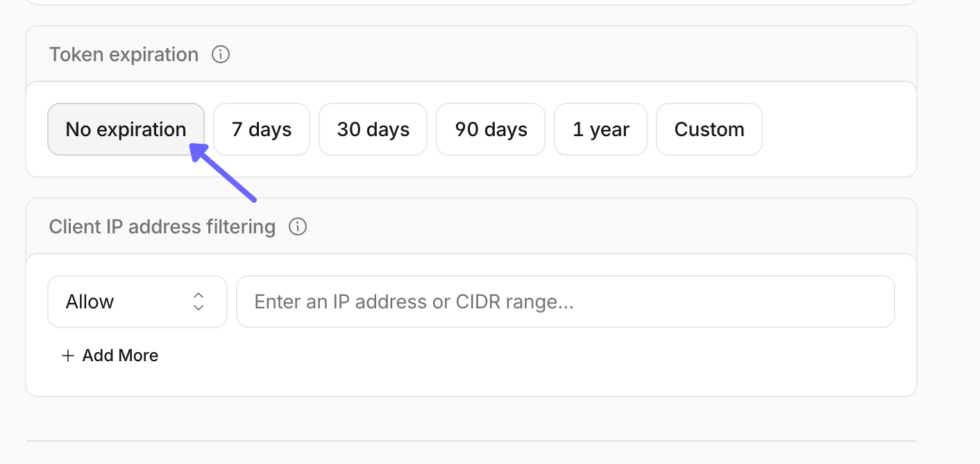Open the Allow filter type dropdown
The image size is (980, 464).
tap(137, 301)
